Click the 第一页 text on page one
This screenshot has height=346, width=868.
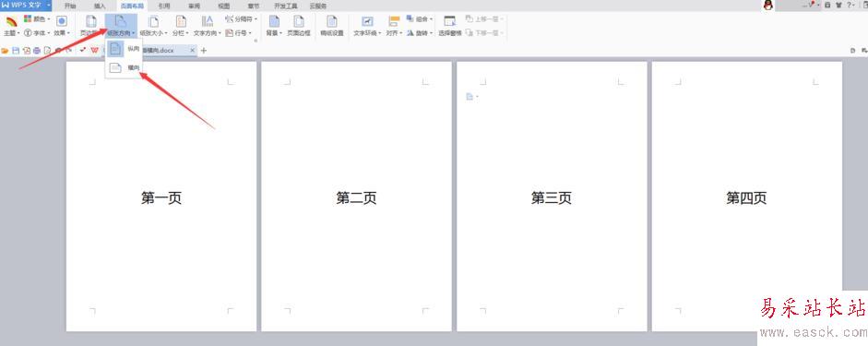pyautogui.click(x=161, y=197)
